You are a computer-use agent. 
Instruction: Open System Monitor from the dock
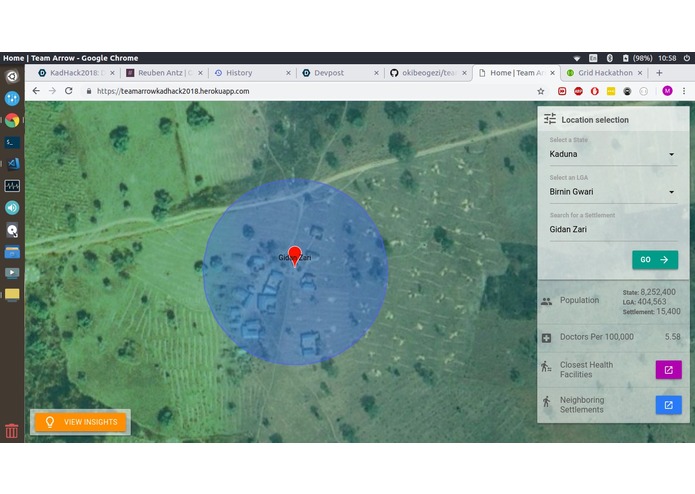coord(12,186)
